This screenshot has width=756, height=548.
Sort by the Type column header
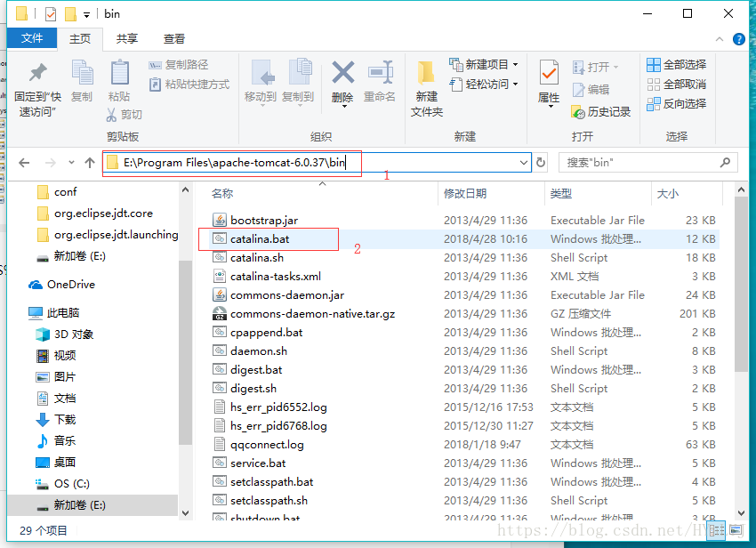(561, 193)
